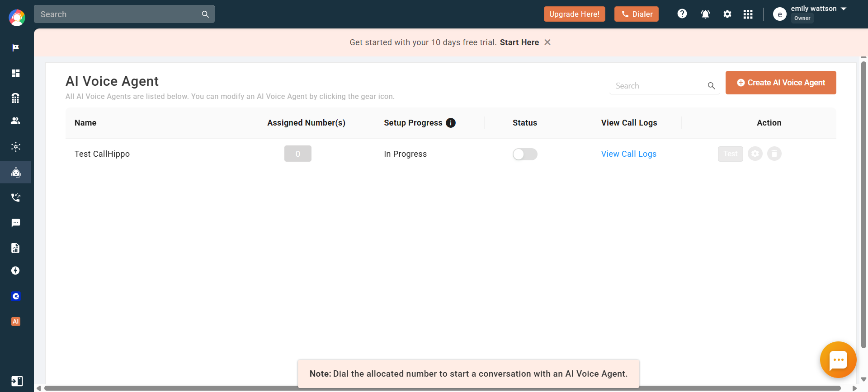Screen dimensions: 868x392
Task: Click Create AI Voice Agent button
Action: (x=781, y=83)
